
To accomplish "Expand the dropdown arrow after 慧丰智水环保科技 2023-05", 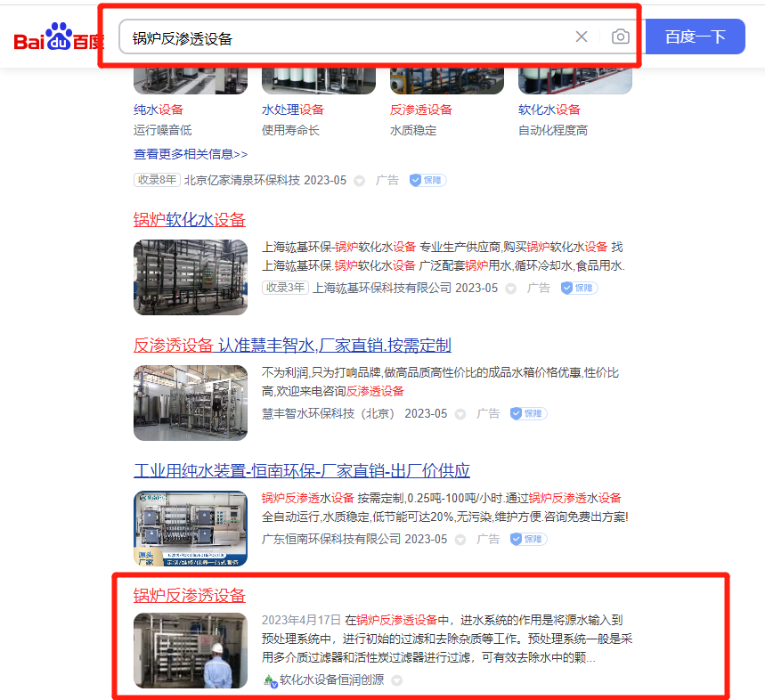I will pyautogui.click(x=460, y=414).
